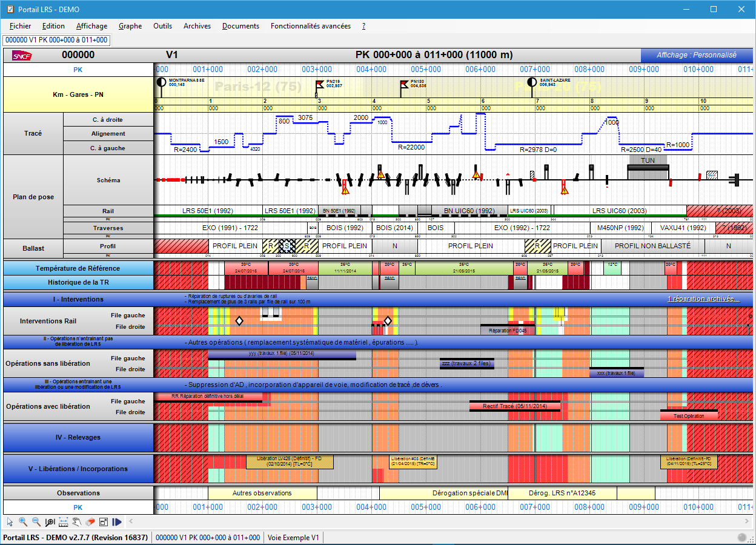Click the zoom in magnifier tool
756x545 pixels.
tap(23, 521)
